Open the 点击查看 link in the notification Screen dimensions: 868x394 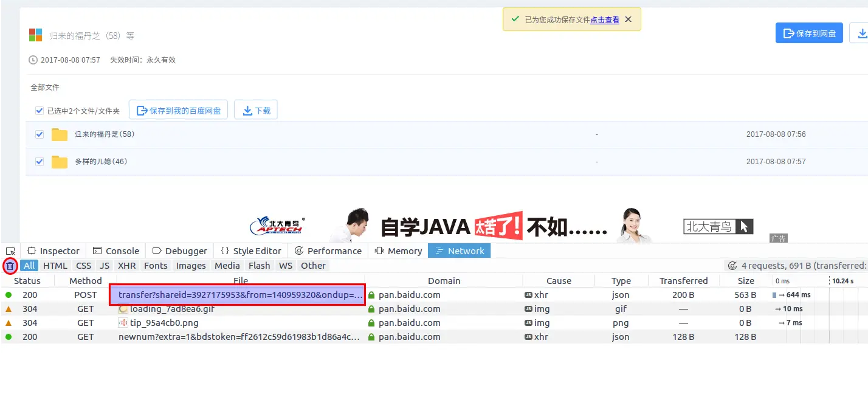(x=604, y=20)
